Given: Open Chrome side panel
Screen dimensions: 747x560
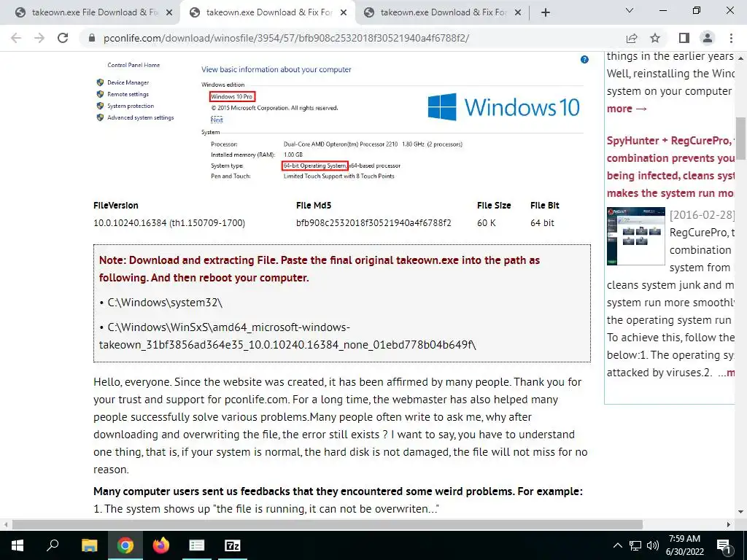Looking at the screenshot, I should [x=684, y=38].
